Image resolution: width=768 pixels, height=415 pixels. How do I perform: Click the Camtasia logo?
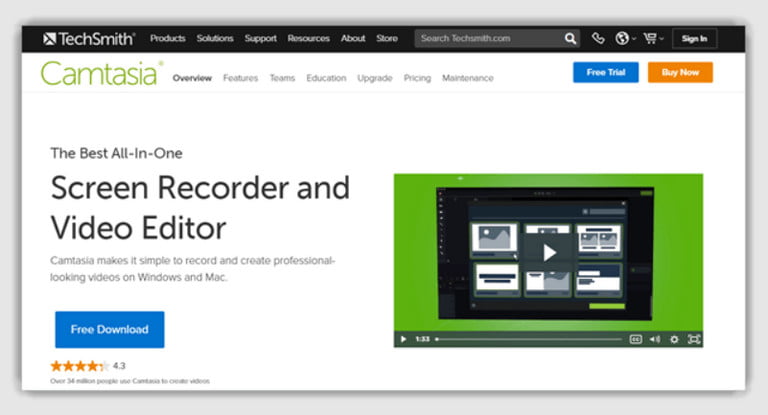[x=100, y=73]
